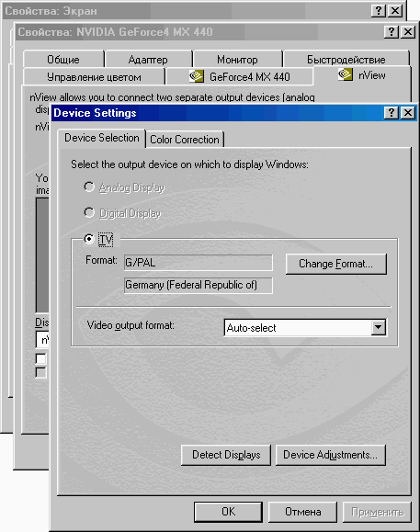Screen dimensions: 420x532
Task: Click the Detect Displays button
Action: [226, 455]
